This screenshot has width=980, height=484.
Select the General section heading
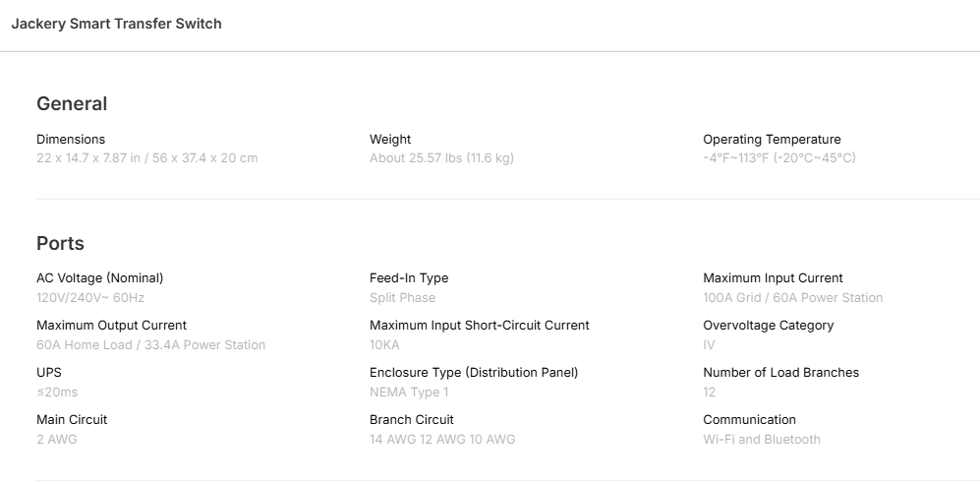tap(72, 103)
